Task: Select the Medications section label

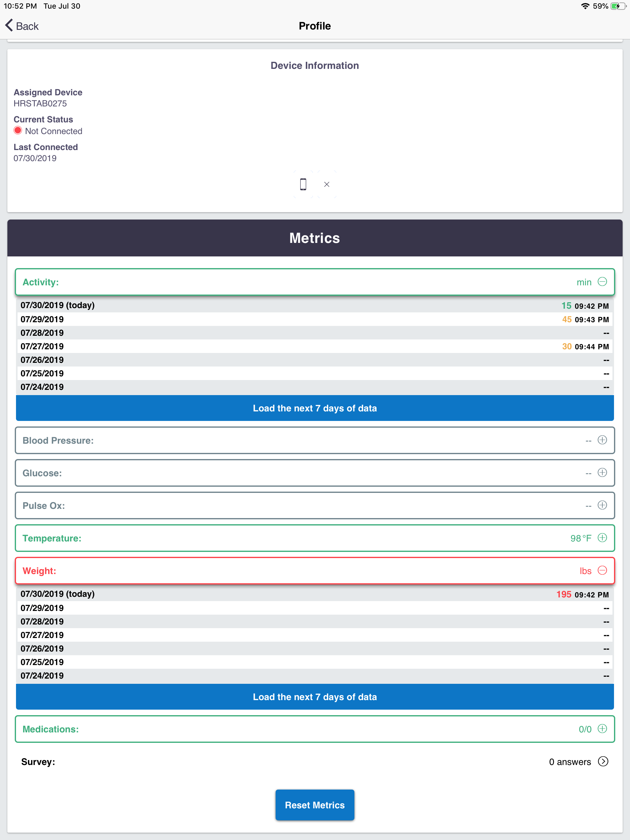Action: point(50,729)
